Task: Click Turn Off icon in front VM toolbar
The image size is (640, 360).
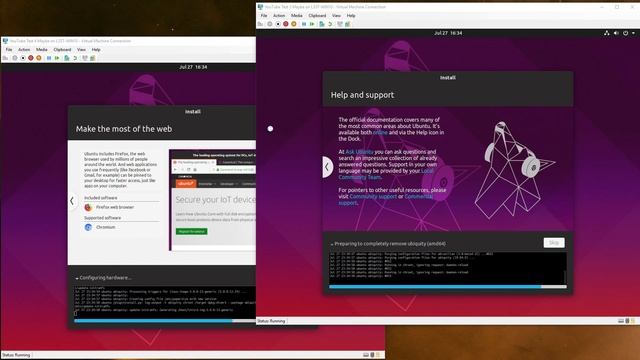Action: [278, 24]
